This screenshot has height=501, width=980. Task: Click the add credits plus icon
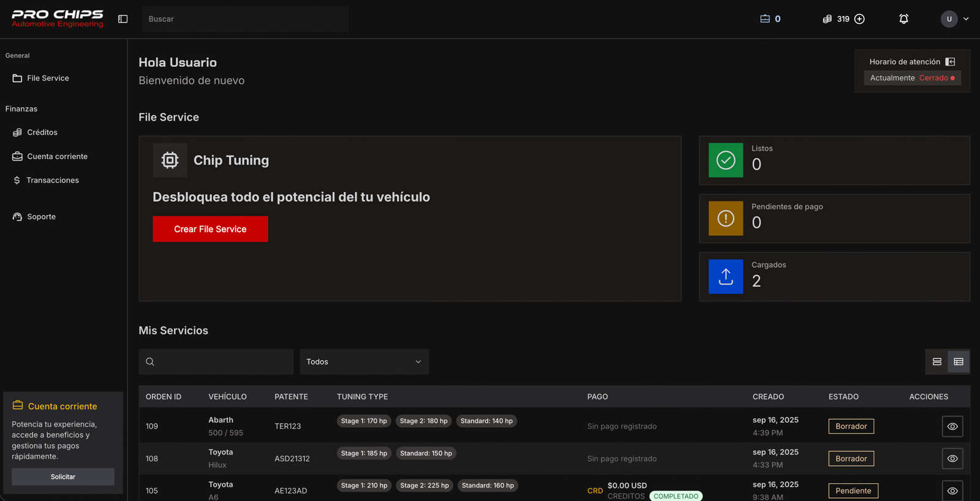(859, 19)
